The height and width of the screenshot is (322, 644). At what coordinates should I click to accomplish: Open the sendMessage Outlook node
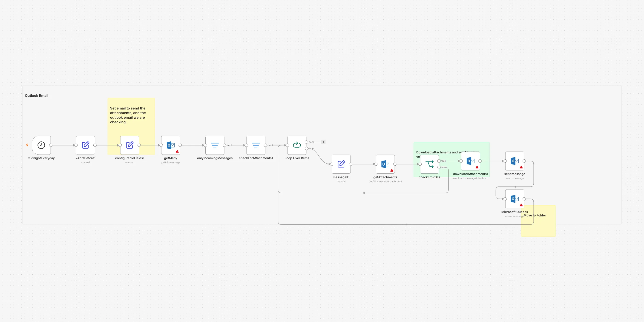(515, 161)
